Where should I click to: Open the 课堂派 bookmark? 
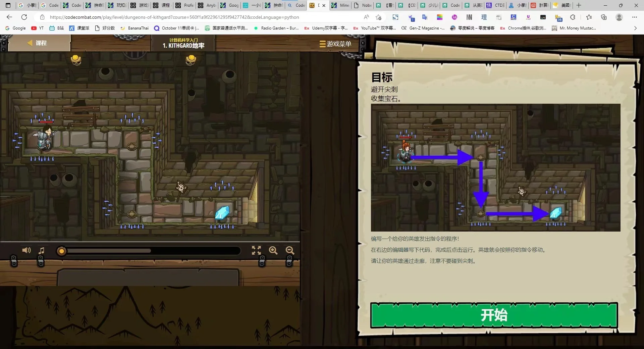79,28
